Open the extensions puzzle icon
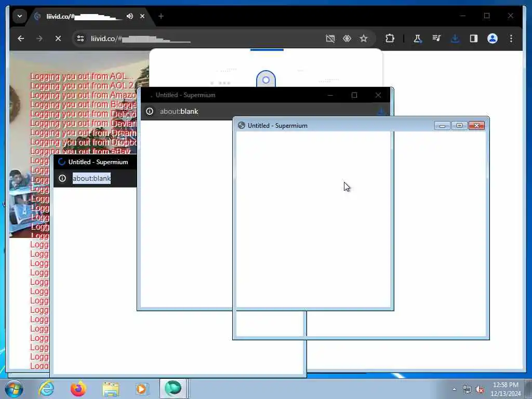532x399 pixels. [x=390, y=38]
